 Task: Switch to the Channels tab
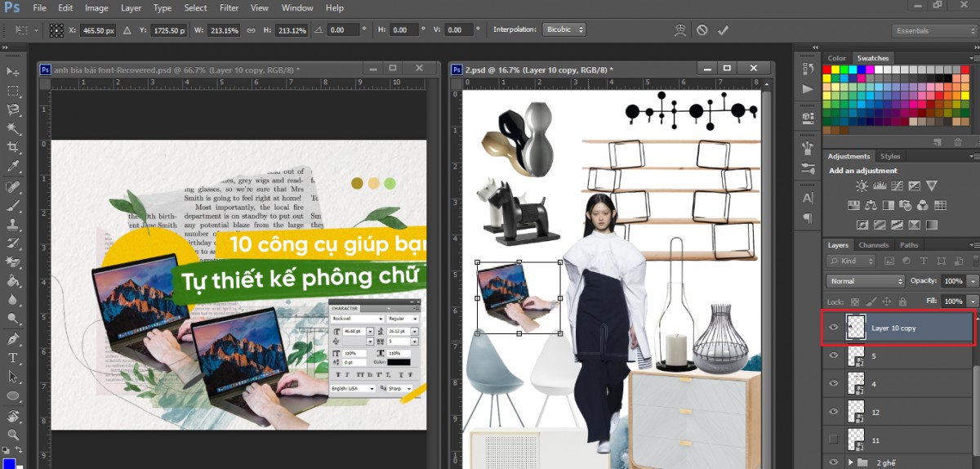873,245
